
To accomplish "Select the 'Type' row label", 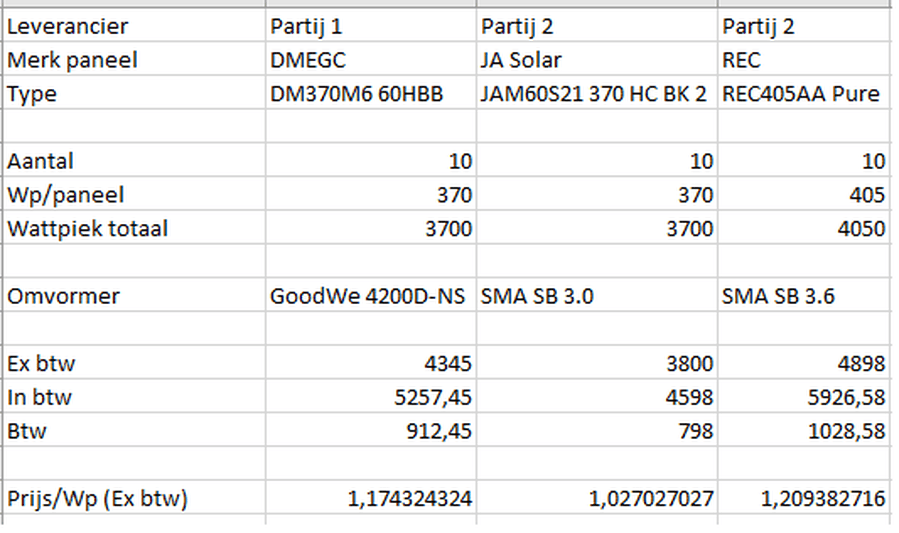I will [134, 93].
